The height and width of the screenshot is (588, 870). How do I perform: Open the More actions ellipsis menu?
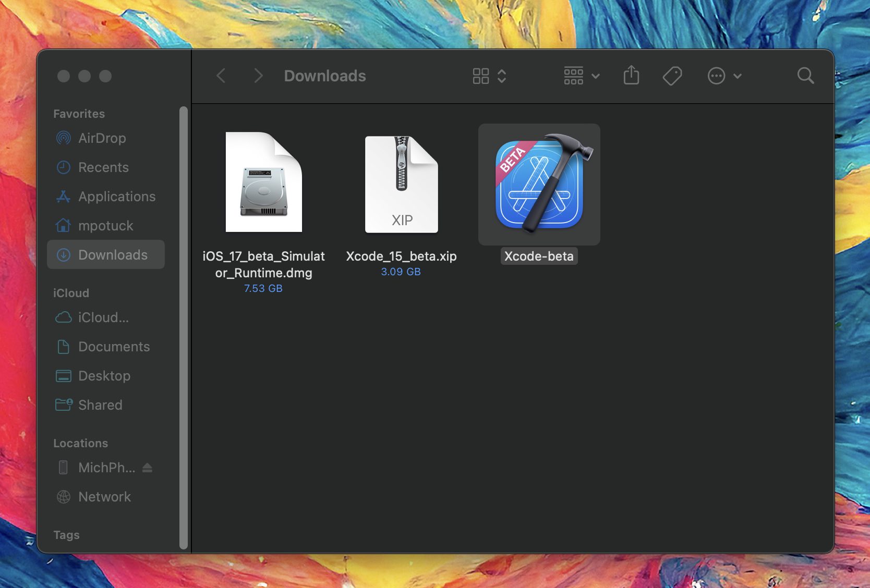pyautogui.click(x=724, y=76)
